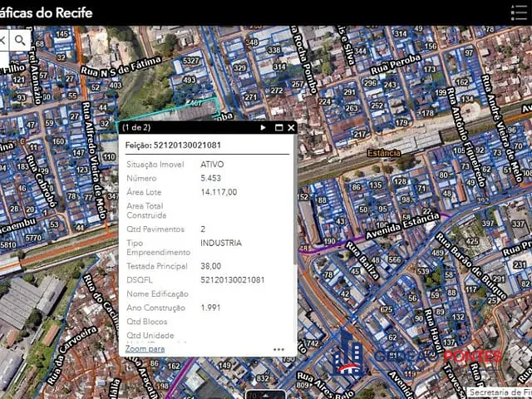Screen dimensions: 532x399
Task: Click Ano Construção value 1.991
Action: (x=210, y=308)
